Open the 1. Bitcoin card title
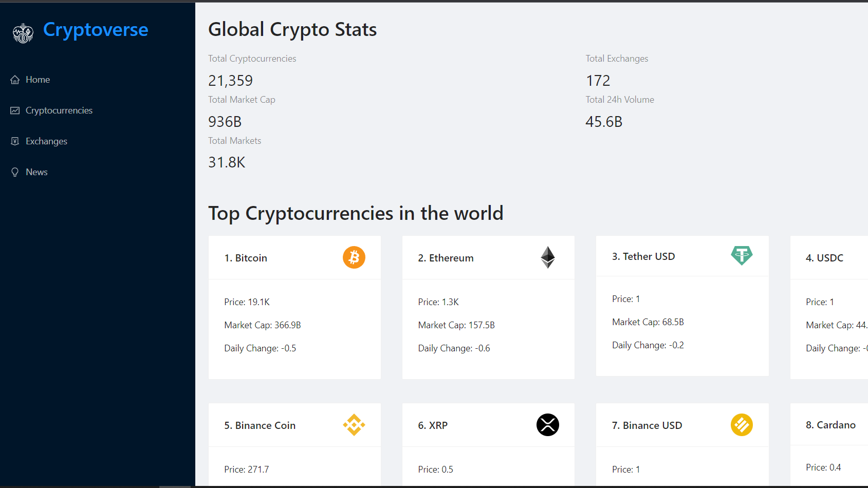The width and height of the screenshot is (868, 488). [x=246, y=258]
